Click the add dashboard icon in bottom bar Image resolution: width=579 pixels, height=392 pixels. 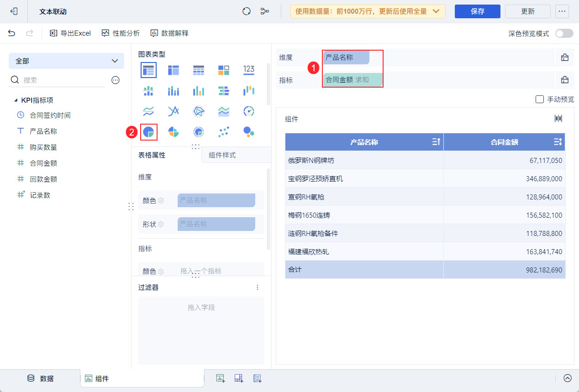pyautogui.click(x=239, y=378)
